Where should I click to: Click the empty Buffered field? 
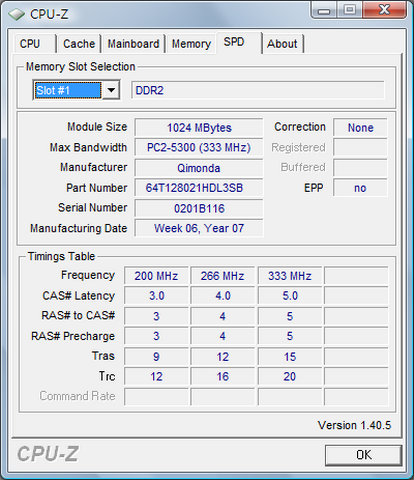pos(360,168)
